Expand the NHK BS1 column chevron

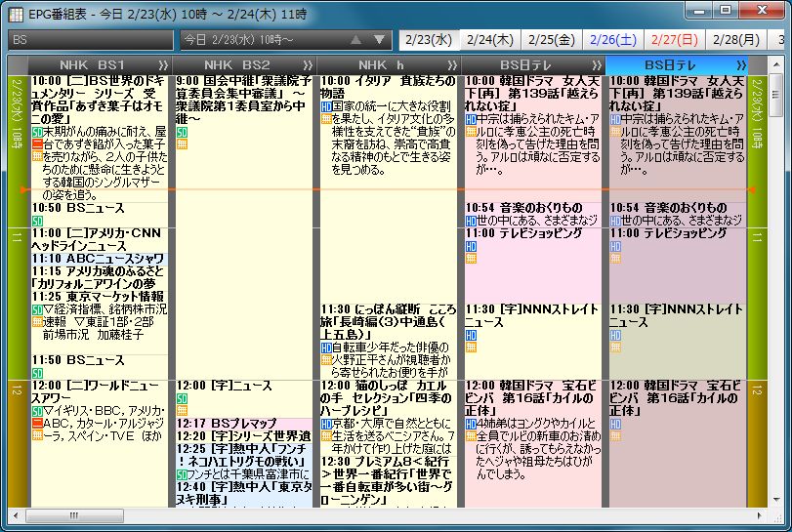(163, 65)
